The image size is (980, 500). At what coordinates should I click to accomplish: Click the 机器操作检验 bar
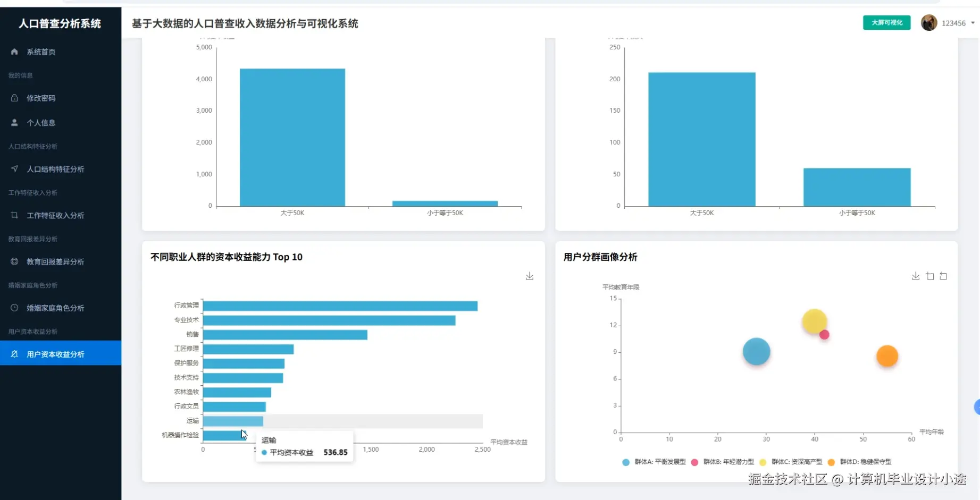[x=223, y=436]
